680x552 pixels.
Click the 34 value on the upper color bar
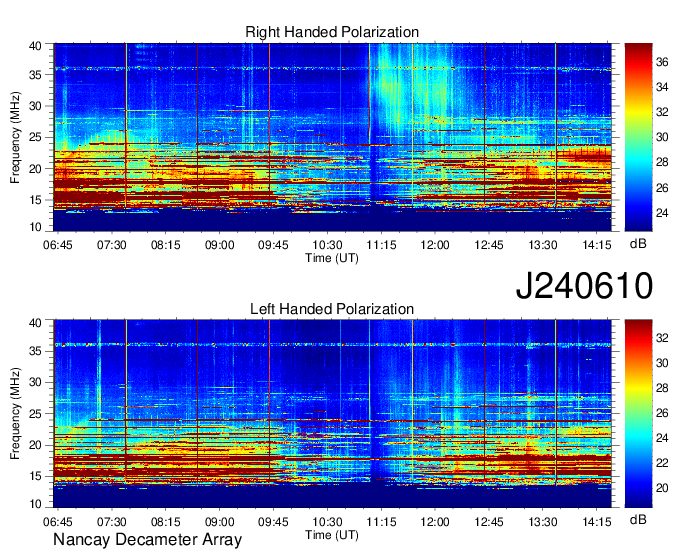[x=662, y=87]
